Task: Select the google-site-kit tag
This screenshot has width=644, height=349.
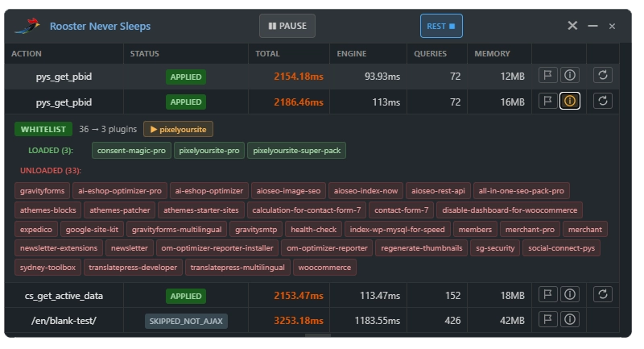Action: pos(92,230)
